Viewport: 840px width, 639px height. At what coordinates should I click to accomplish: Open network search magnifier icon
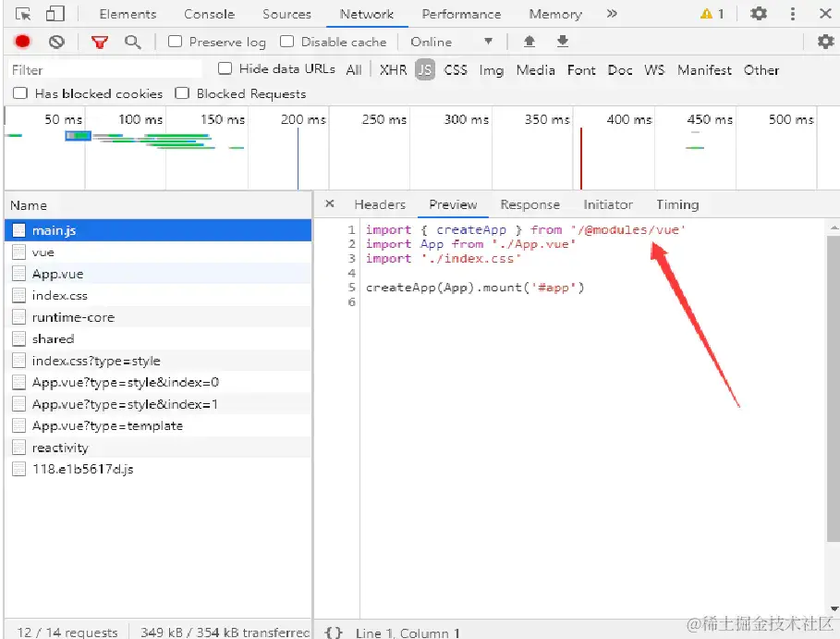[133, 42]
